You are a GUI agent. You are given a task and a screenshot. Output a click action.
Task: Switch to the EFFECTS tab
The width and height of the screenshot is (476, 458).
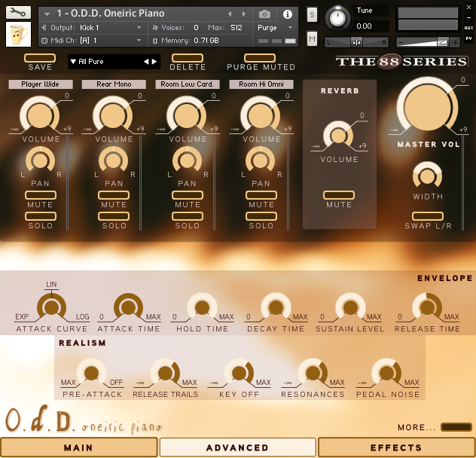[396, 447]
